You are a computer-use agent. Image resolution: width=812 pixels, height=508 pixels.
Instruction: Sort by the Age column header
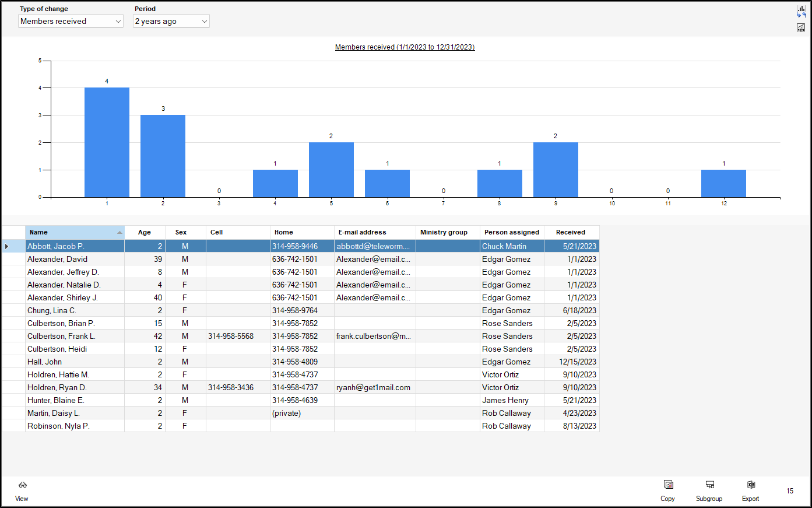pyautogui.click(x=145, y=232)
